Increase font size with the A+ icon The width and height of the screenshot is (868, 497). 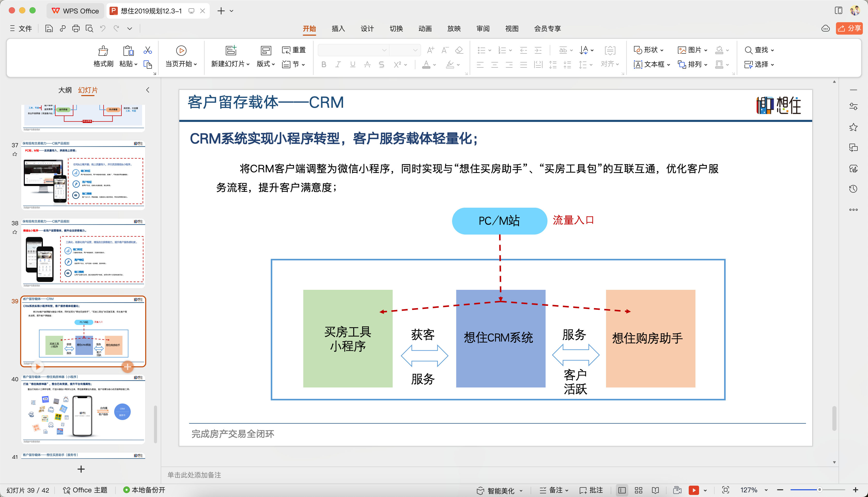[x=431, y=50]
